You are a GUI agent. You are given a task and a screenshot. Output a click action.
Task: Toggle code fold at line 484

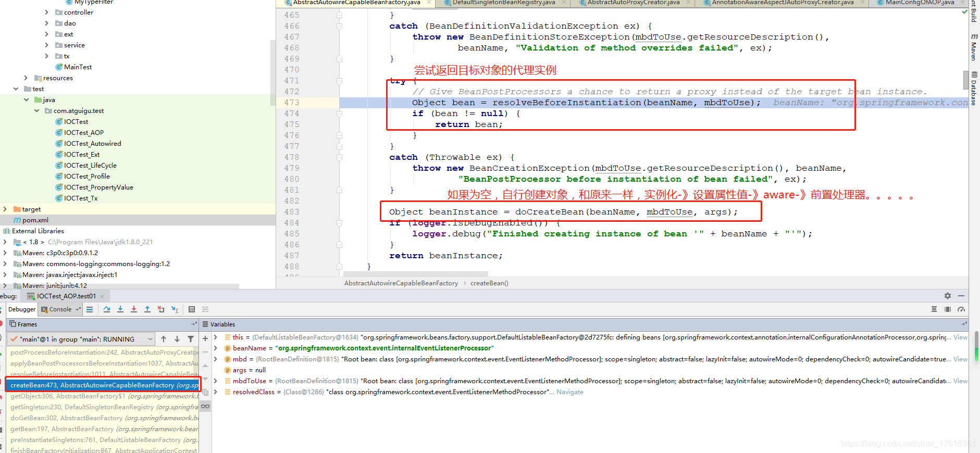(339, 223)
